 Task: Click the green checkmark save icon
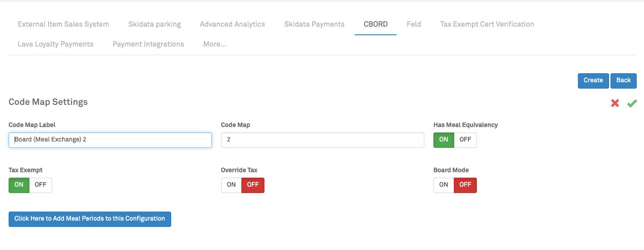[x=632, y=104]
